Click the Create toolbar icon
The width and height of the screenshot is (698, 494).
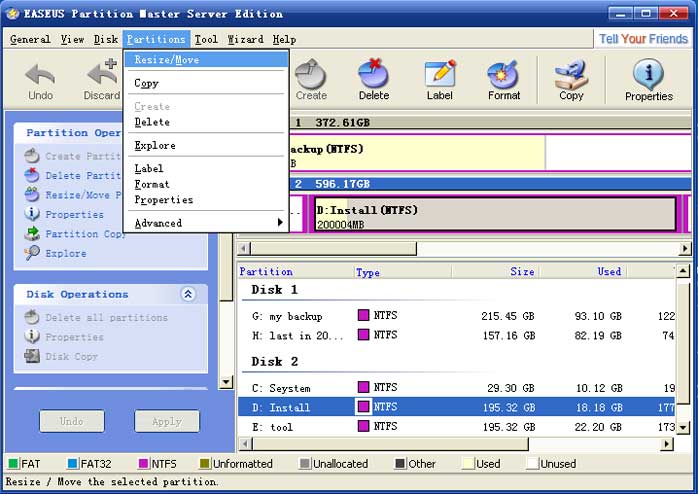[x=311, y=73]
